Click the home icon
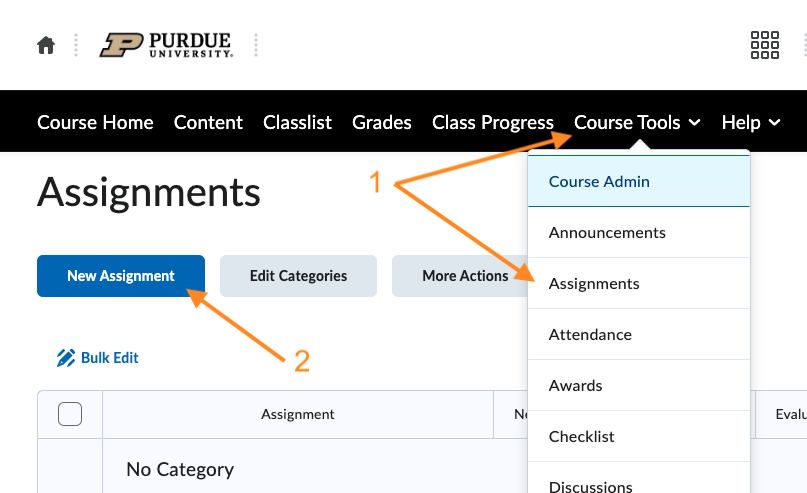Image resolution: width=807 pixels, height=493 pixels. tap(45, 45)
